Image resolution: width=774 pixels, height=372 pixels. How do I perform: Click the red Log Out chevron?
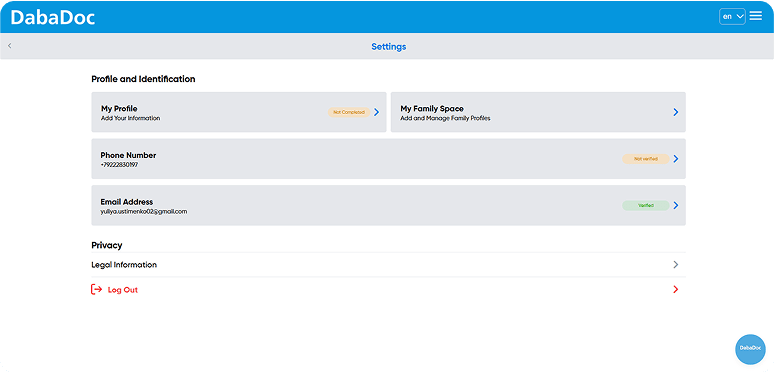click(676, 290)
